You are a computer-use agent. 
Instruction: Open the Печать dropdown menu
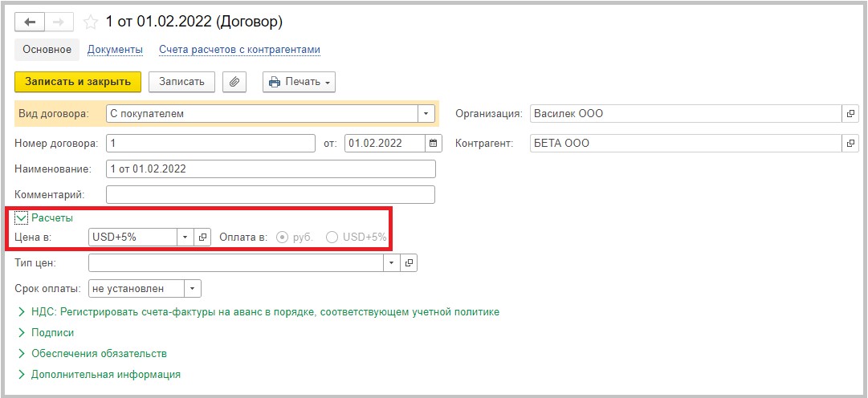(x=299, y=81)
